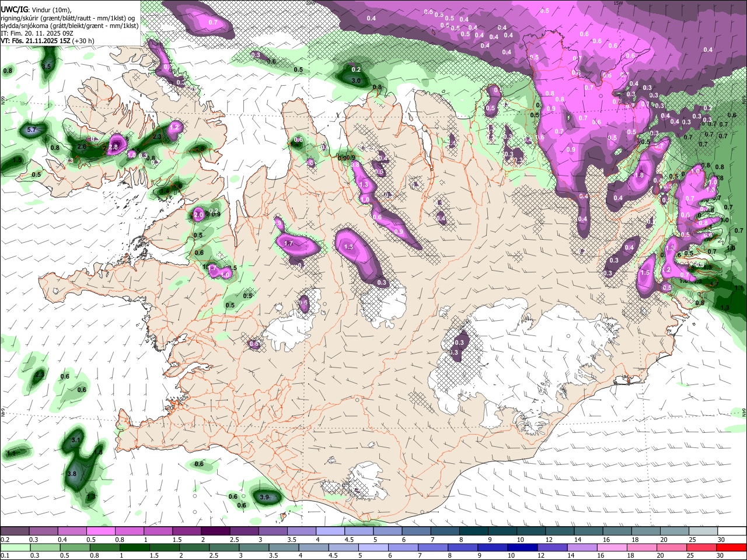The height and width of the screenshot is (560, 747).
Task: Click the light lavender 4–4.5 swatch, upper legend
Action: pos(330,531)
